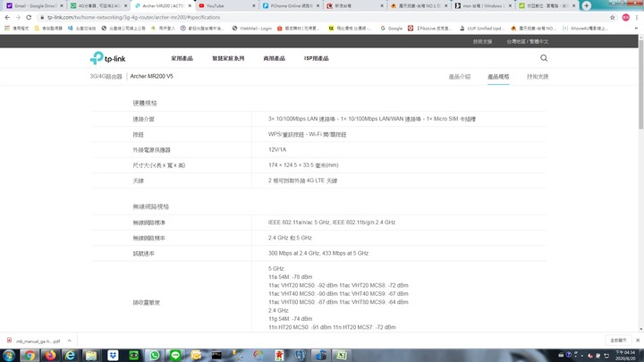Show all downloads button
This screenshot has height=362, width=644.
click(618, 341)
